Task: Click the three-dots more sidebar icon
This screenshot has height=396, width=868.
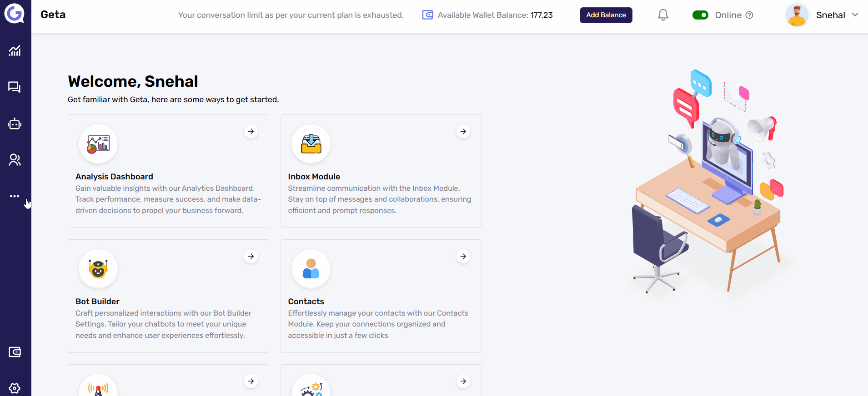Action: (x=15, y=196)
